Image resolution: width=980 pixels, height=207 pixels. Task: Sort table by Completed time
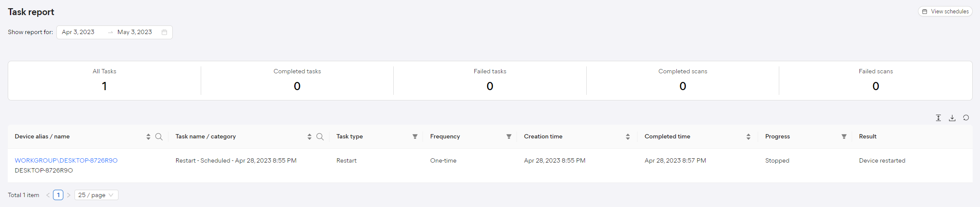click(x=748, y=137)
